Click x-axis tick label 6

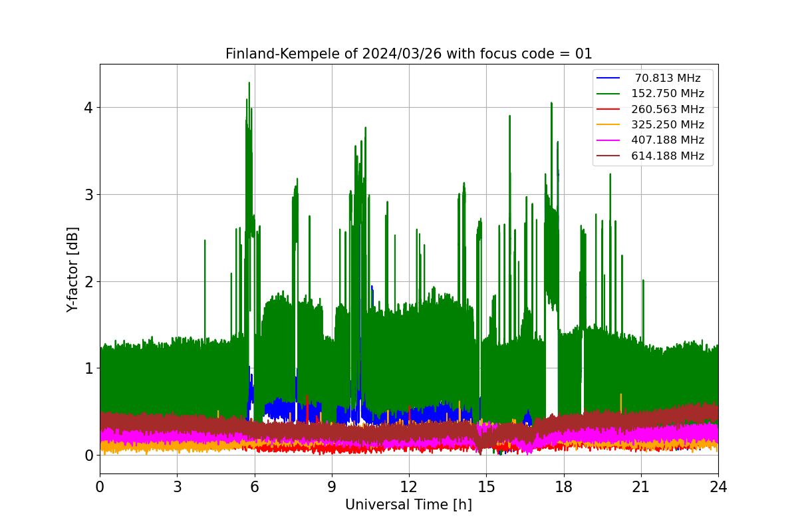[x=254, y=487]
